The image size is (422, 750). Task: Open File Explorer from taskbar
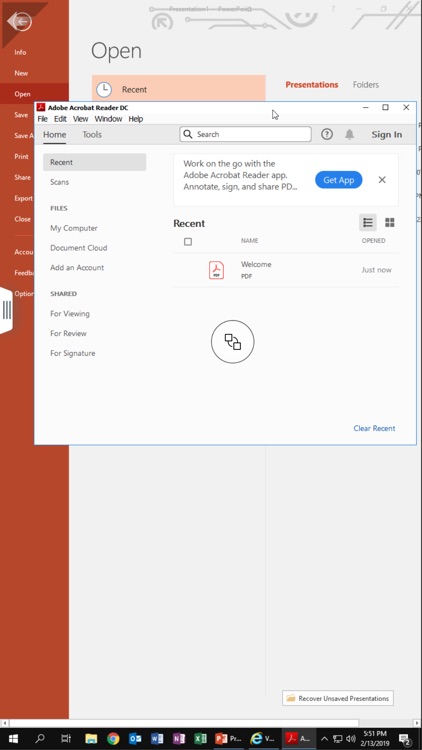(x=91, y=739)
